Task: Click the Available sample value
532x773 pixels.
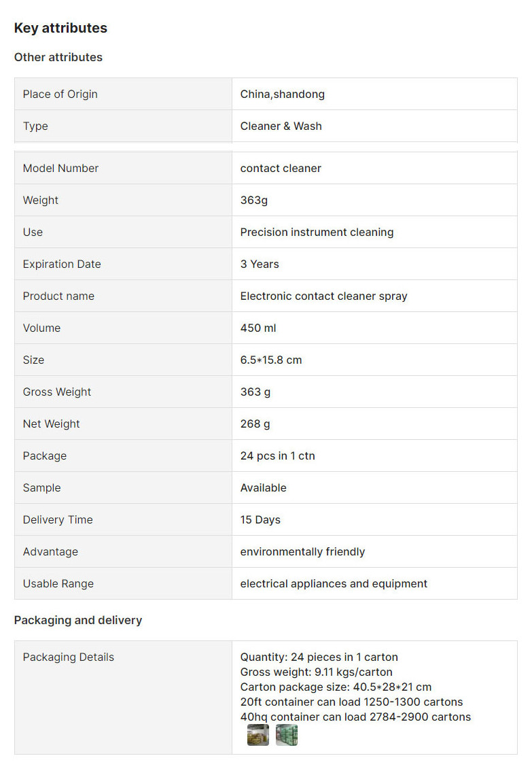Action: click(263, 488)
